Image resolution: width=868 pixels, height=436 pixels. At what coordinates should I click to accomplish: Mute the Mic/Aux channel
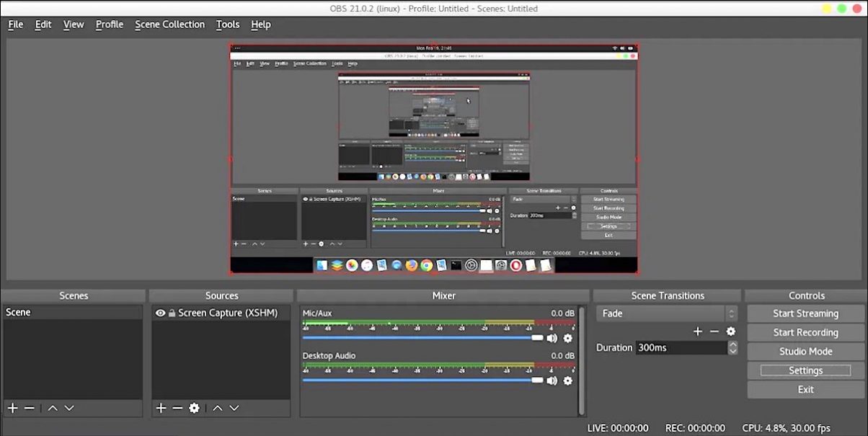click(552, 338)
